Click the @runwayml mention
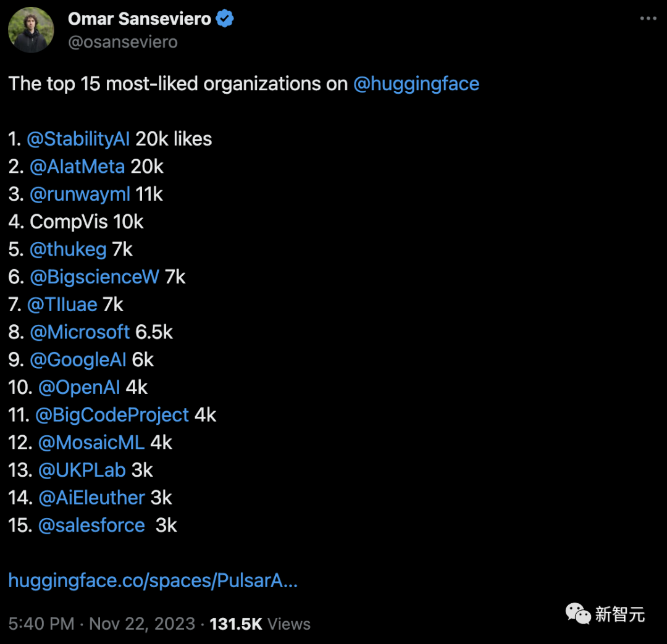Viewport: 667px width, 644px height. [x=80, y=194]
